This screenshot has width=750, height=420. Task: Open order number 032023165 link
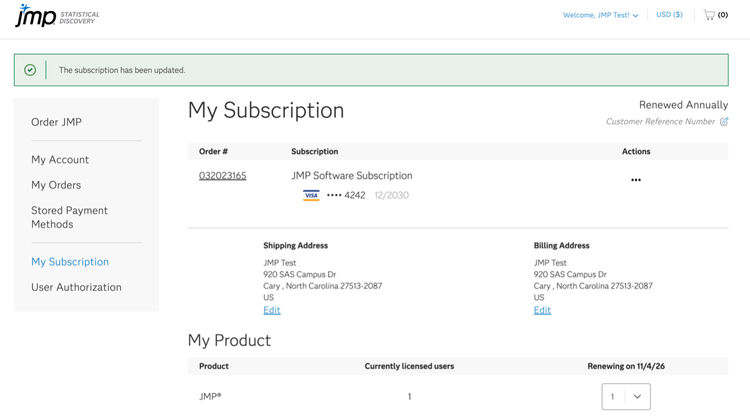(222, 176)
